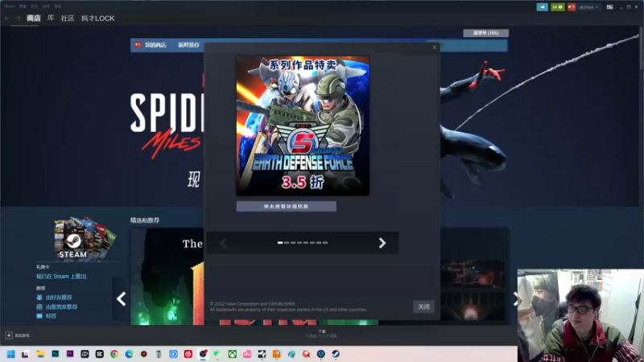Click the Earth Defense Force sale image
This screenshot has height=362, width=644.
[303, 126]
